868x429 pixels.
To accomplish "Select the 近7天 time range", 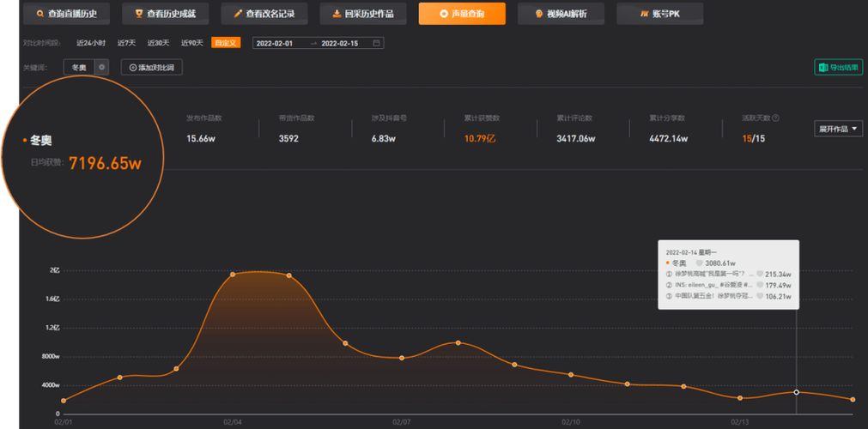I will [x=127, y=43].
